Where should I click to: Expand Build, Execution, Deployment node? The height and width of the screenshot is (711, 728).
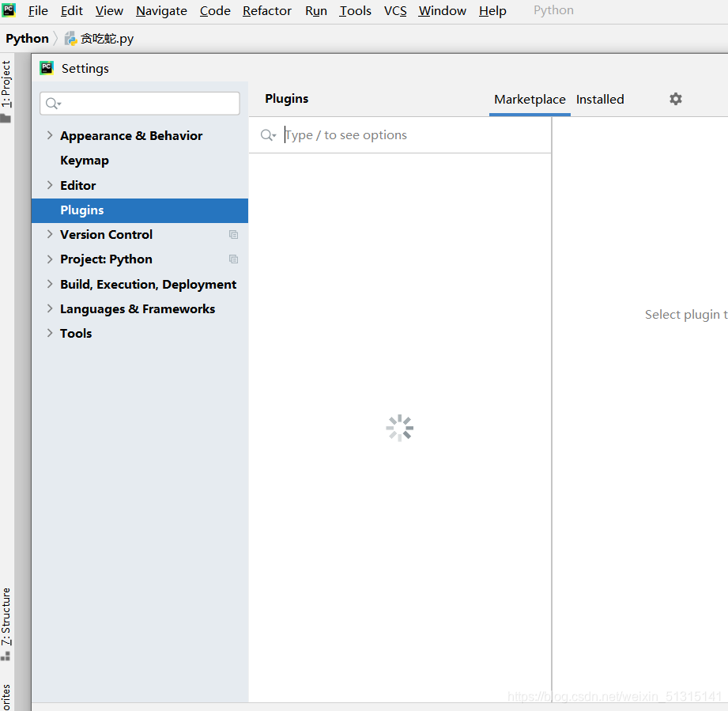tap(50, 284)
